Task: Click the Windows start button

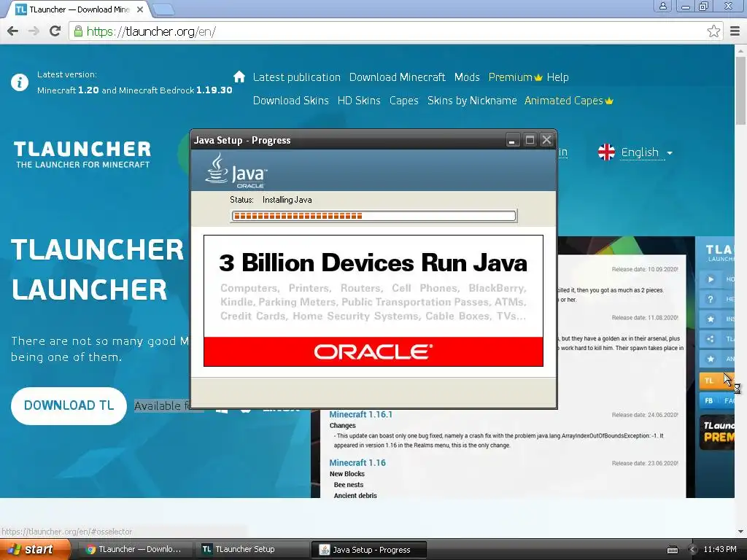Action: (35, 550)
